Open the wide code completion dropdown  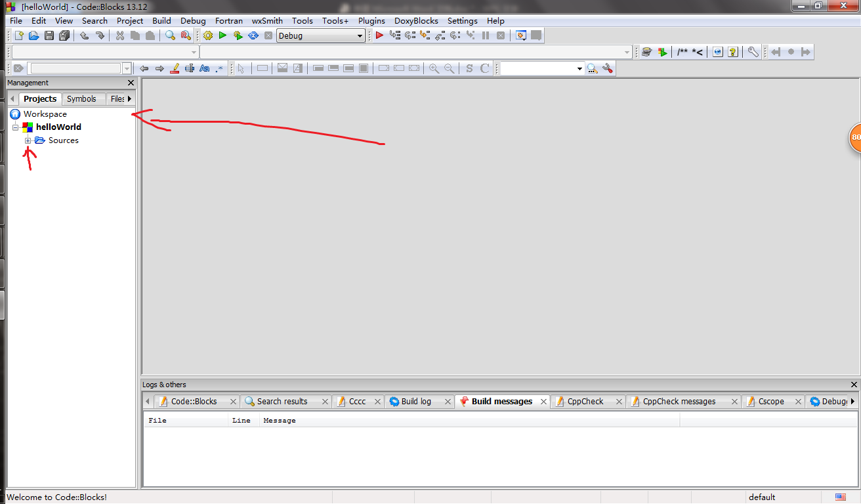pos(416,52)
